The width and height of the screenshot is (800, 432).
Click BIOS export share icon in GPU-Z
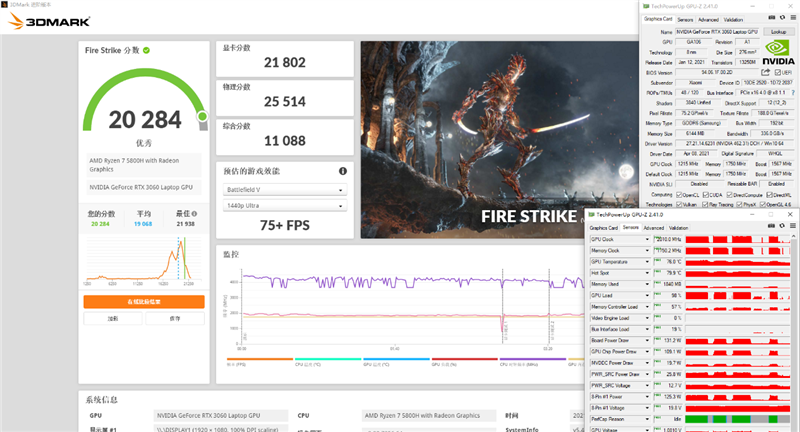point(766,72)
